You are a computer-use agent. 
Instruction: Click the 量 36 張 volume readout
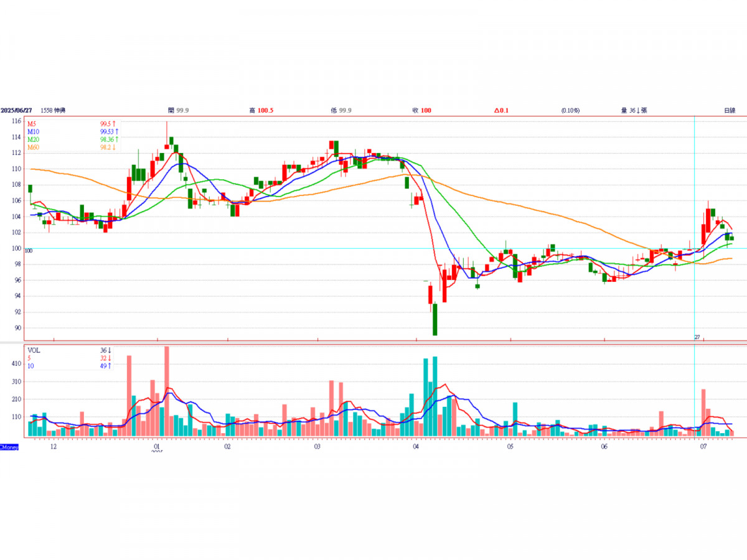[634, 110]
